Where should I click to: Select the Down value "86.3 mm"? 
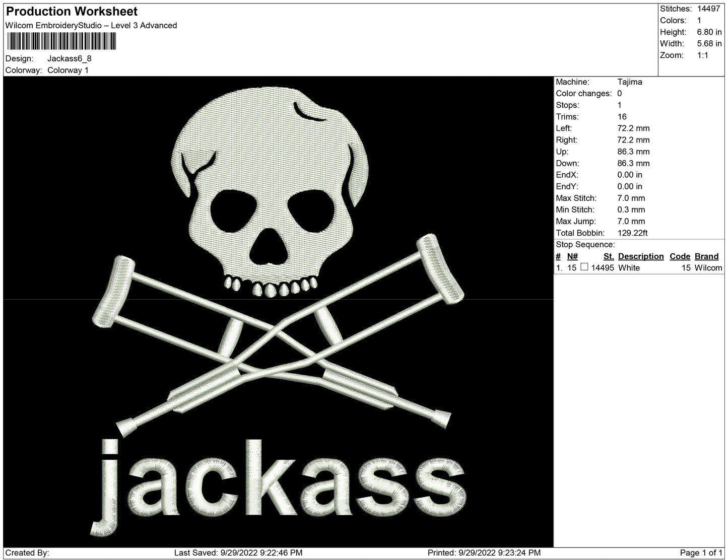pos(633,163)
